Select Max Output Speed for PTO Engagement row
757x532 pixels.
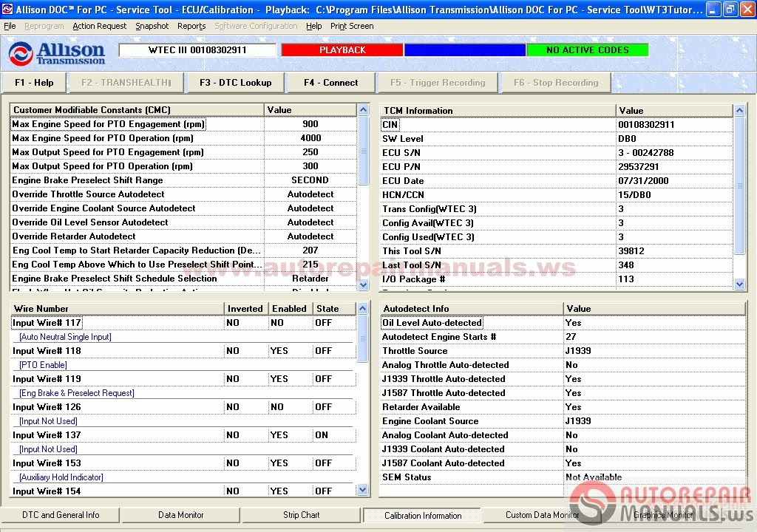183,152
